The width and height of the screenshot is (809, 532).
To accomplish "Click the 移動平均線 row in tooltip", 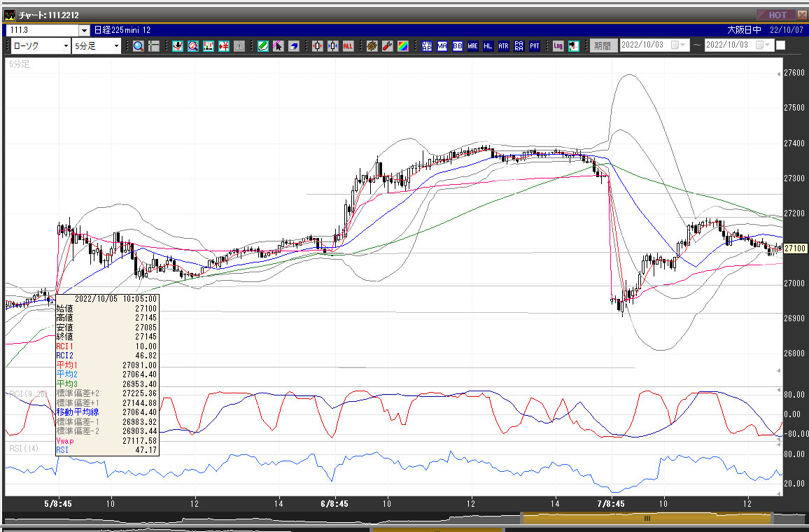I will tap(107, 412).
